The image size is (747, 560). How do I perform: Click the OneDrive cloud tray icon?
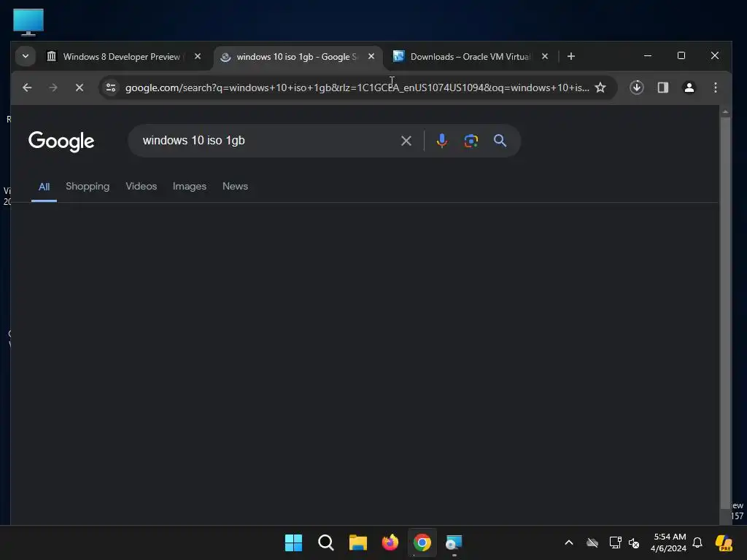click(x=592, y=542)
